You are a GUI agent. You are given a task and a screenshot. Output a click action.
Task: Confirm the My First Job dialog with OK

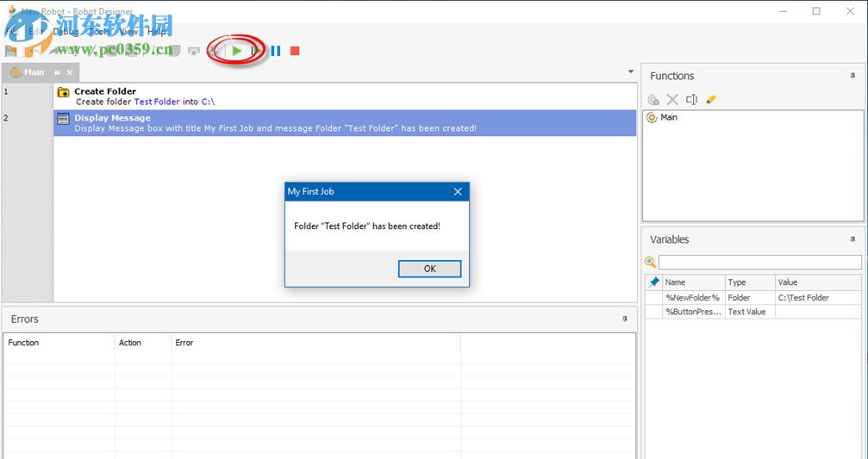point(429,269)
